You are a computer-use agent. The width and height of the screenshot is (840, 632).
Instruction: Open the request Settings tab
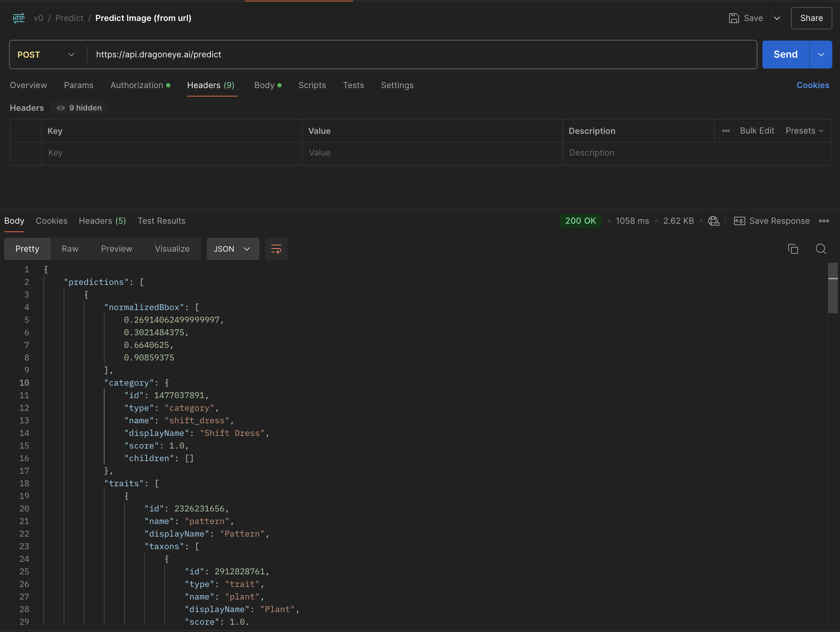point(397,85)
